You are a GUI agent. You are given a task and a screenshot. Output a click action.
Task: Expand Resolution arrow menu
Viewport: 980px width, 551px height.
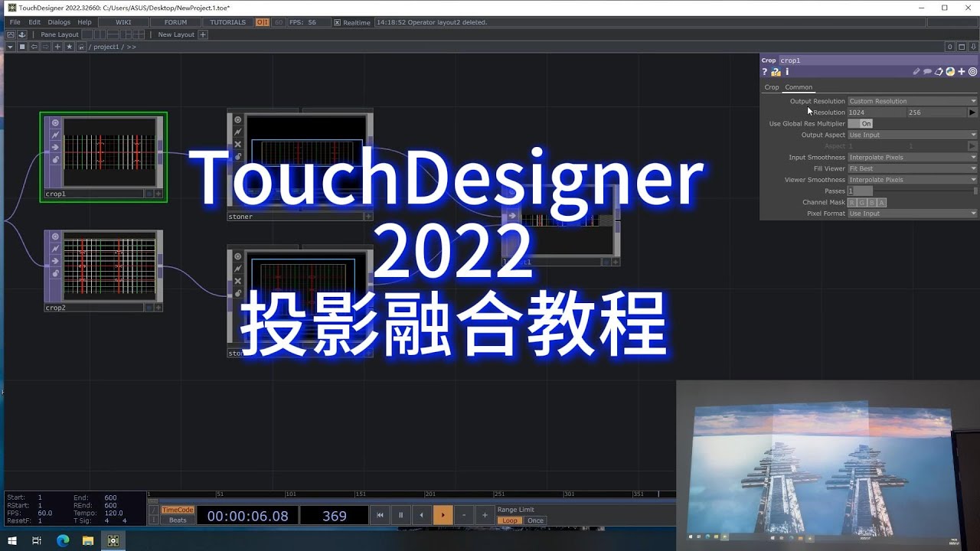[972, 112]
